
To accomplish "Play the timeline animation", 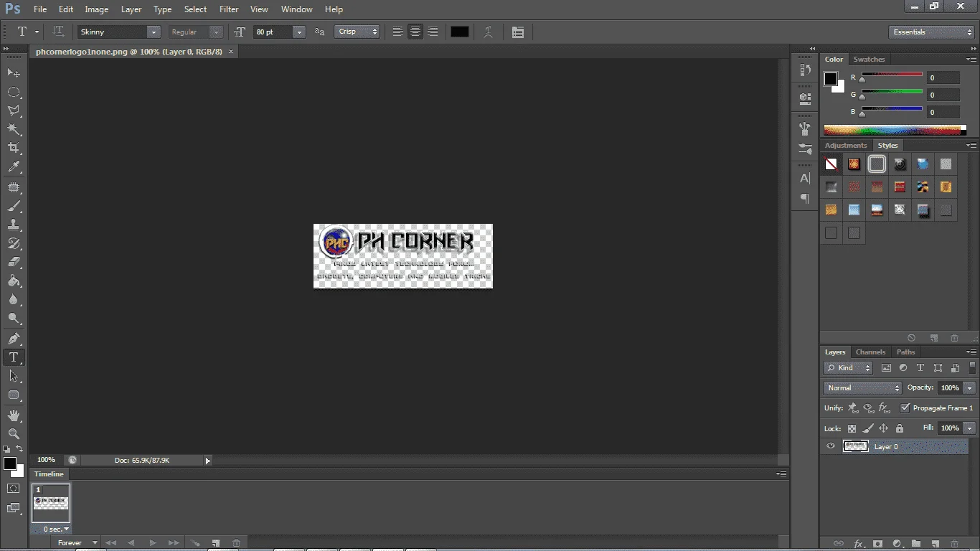I will [x=153, y=543].
